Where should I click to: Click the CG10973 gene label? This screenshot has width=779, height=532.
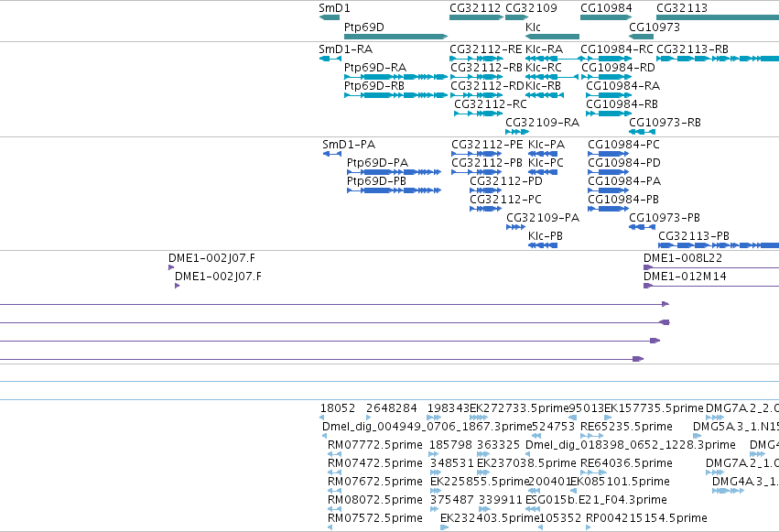coord(655,27)
